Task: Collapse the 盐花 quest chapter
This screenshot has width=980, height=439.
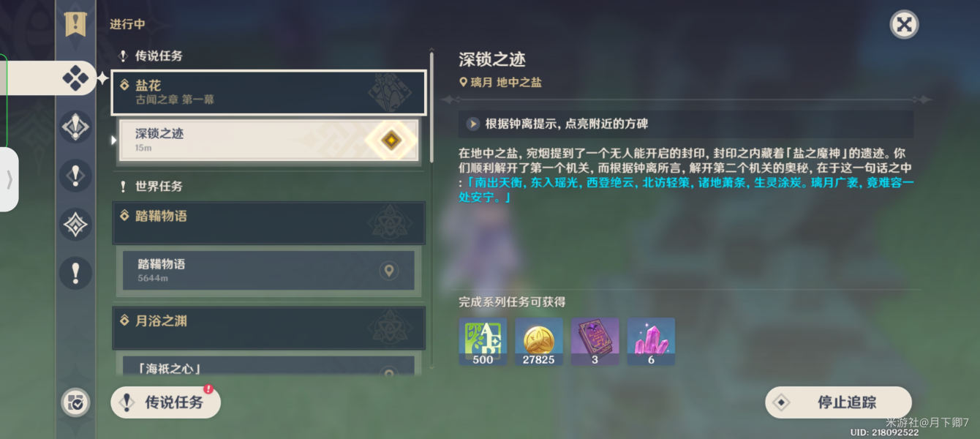Action: pos(268,92)
